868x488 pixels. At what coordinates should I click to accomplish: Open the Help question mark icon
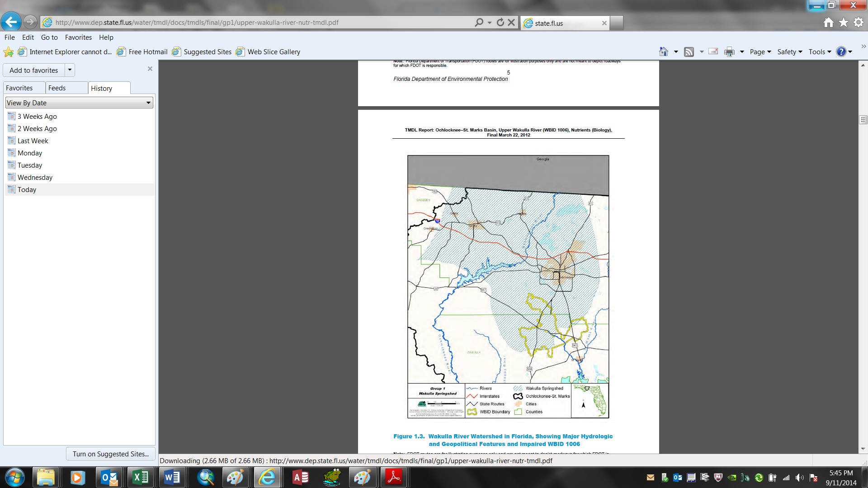click(841, 52)
